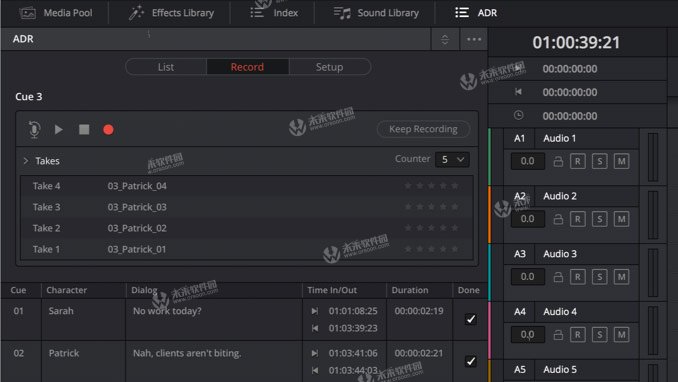Screen dimensions: 678x382
Task: Solo the Audio 4 track
Action: click(x=600, y=335)
